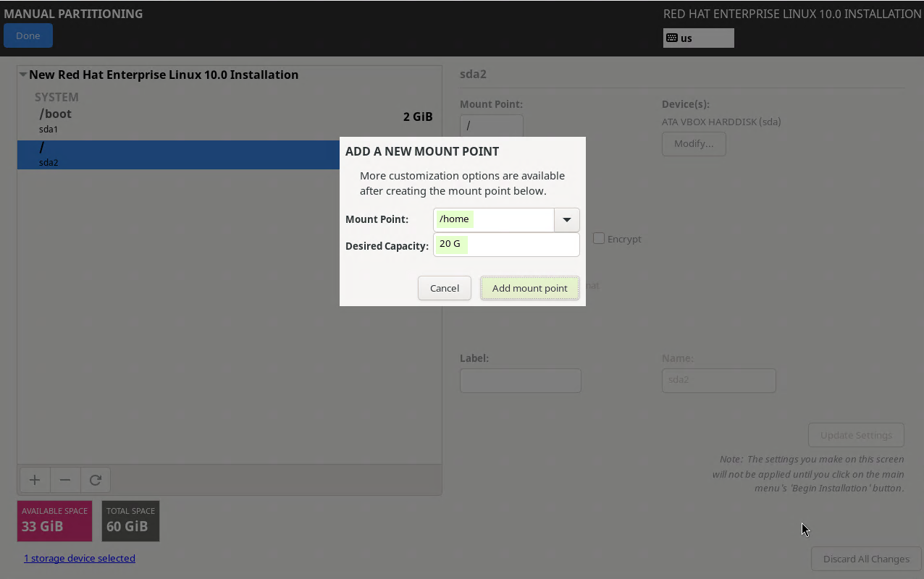Viewport: 924px width, 579px height.
Task: Toggle the Encrypt checkbox
Action: (x=599, y=238)
